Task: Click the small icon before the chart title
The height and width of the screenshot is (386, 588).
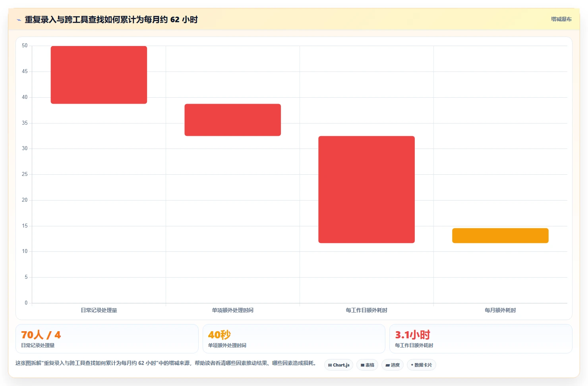Action: click(19, 20)
